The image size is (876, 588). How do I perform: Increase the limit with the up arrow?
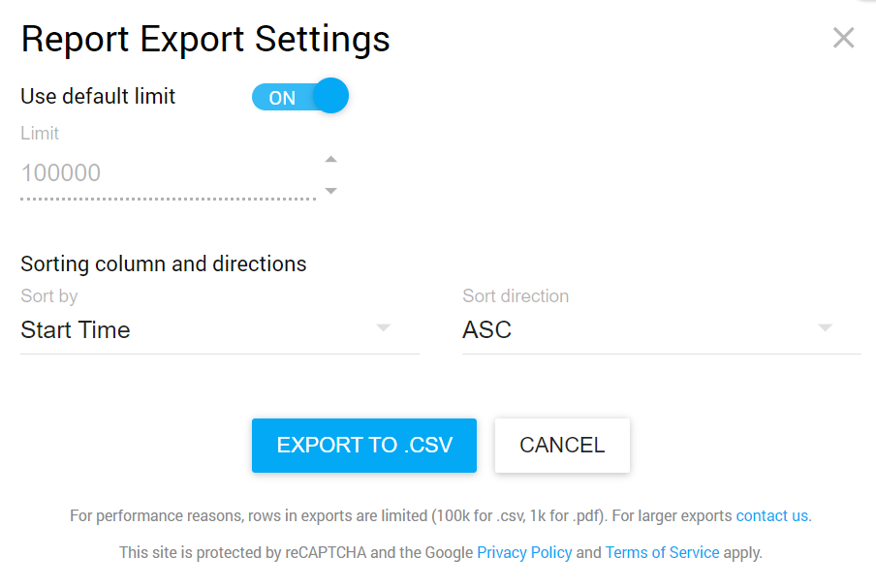pos(331,160)
